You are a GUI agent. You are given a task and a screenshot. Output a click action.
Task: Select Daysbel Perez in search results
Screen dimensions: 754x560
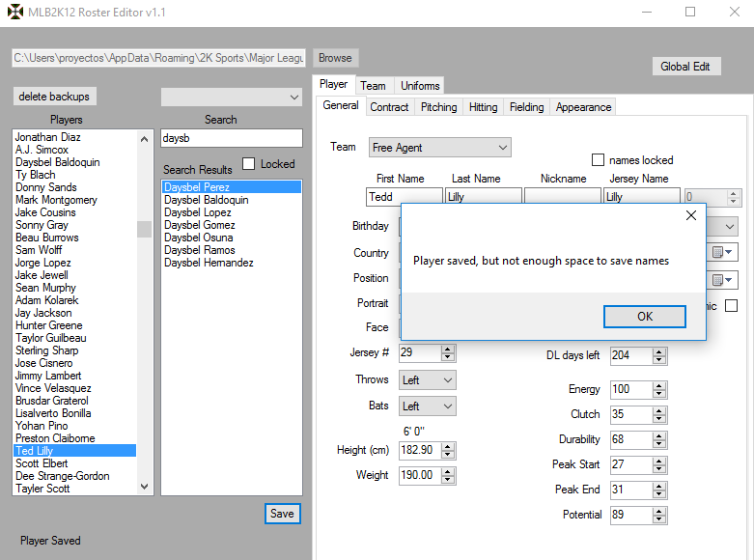click(x=232, y=186)
